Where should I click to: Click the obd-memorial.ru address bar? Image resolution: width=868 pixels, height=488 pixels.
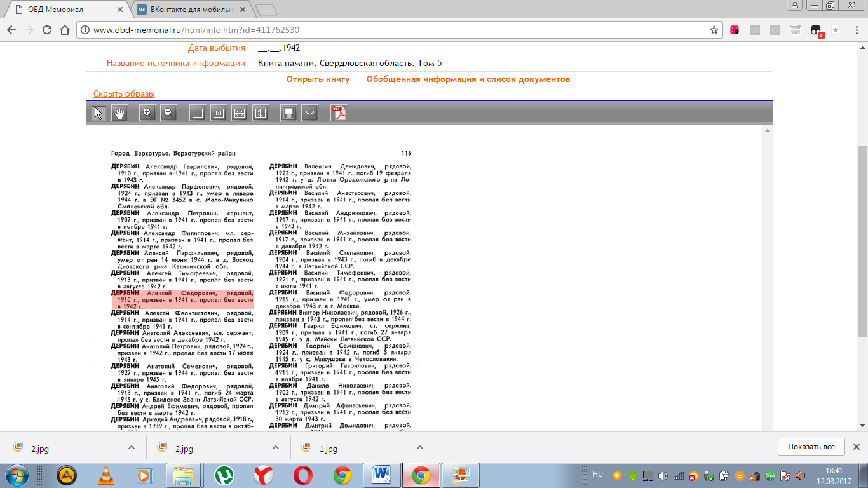tap(394, 30)
